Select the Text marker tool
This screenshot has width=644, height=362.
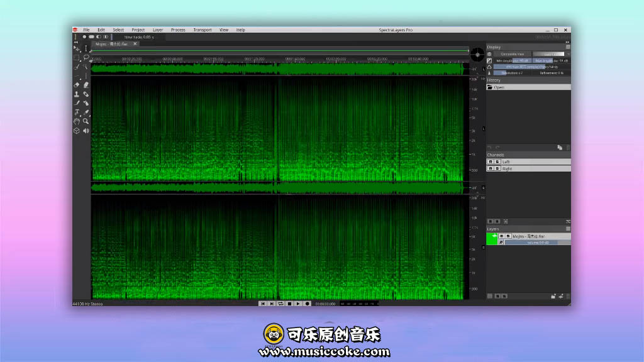[76, 112]
